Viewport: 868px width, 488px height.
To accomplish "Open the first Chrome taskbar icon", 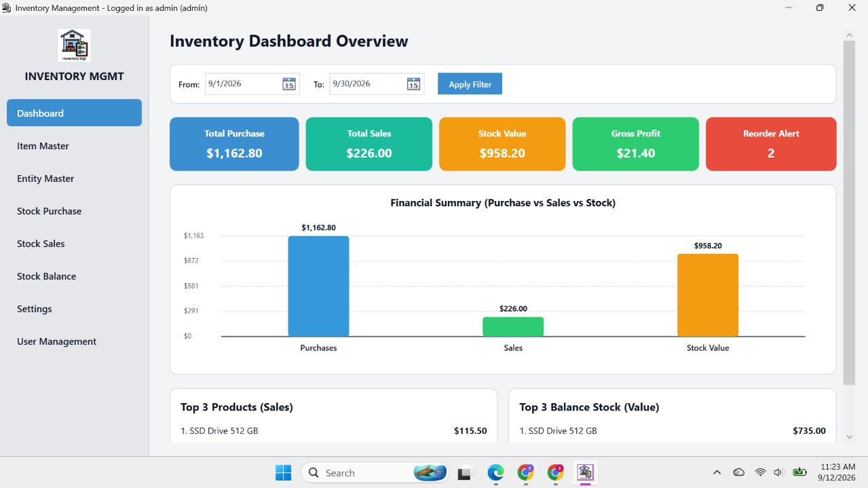I will click(525, 472).
